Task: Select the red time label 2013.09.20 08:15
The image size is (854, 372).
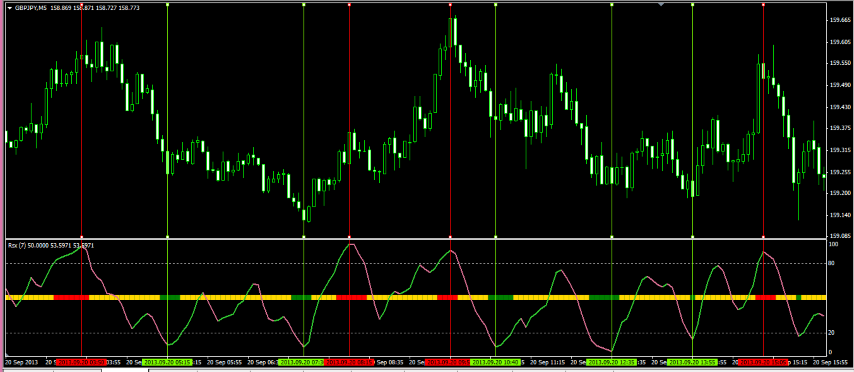Action: [x=349, y=362]
